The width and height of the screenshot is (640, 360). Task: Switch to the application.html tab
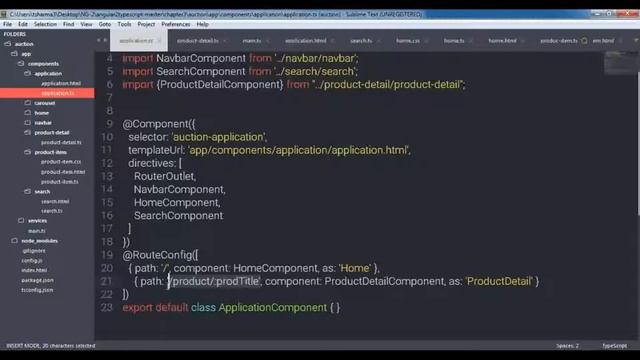[305, 41]
